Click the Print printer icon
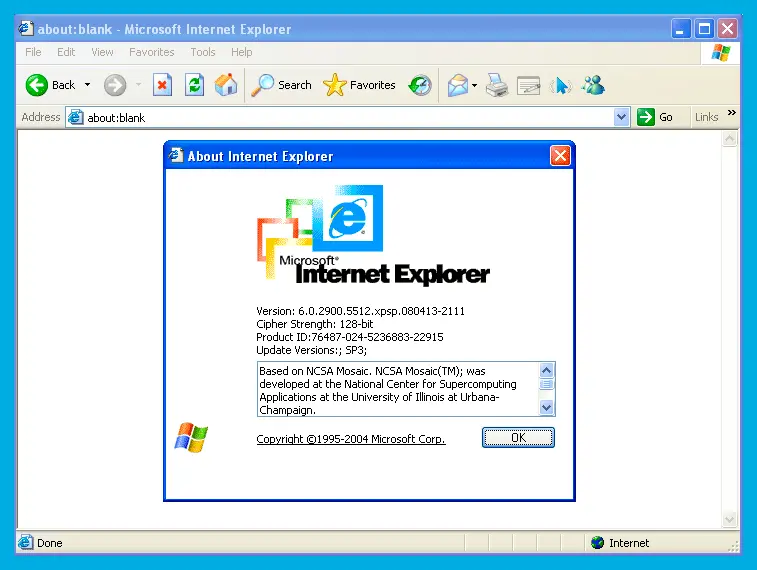This screenshot has height=570, width=757. point(497,85)
